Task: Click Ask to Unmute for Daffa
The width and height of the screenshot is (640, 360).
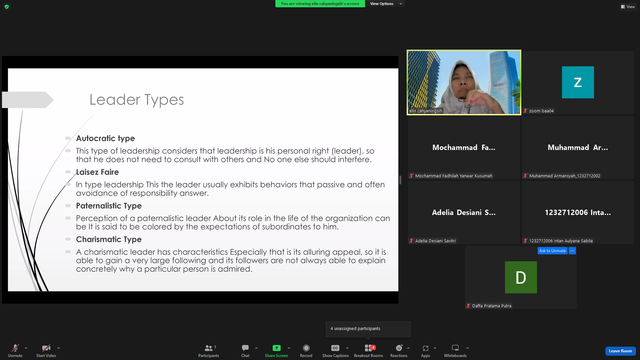Action: pyautogui.click(x=552, y=251)
